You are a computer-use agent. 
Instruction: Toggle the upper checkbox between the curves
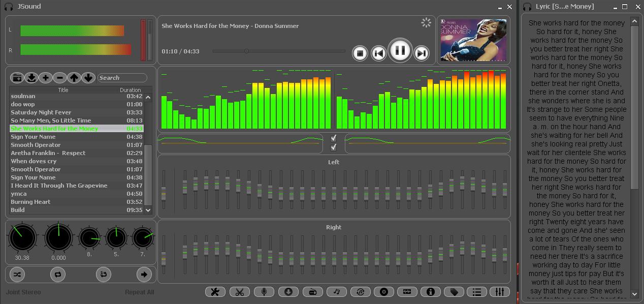[x=334, y=138]
